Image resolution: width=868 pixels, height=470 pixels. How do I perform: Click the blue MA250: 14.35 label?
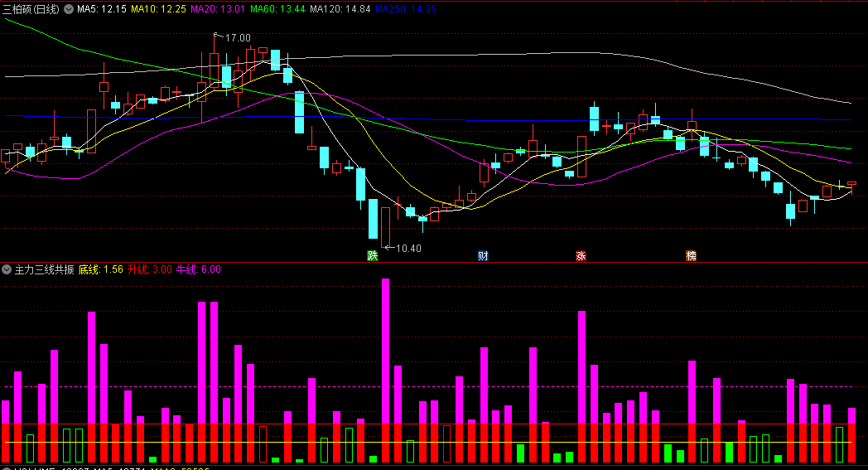406,9
